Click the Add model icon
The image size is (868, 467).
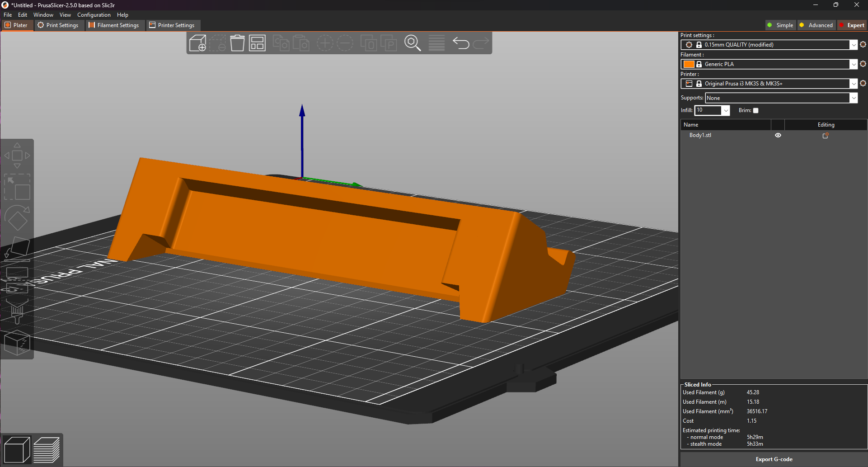pyautogui.click(x=197, y=43)
